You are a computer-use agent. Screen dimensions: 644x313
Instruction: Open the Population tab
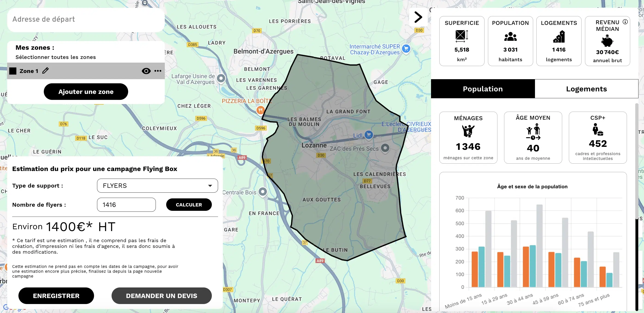[482, 89]
